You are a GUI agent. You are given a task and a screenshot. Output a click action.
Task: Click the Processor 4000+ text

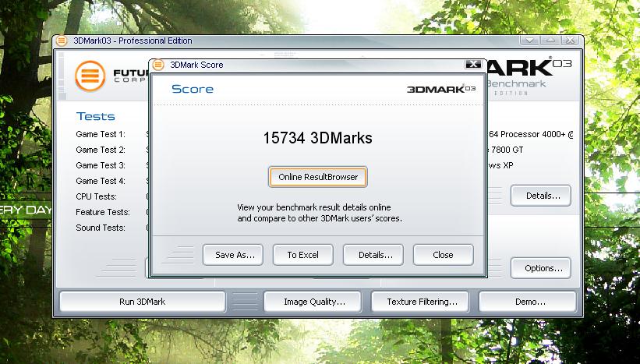pyautogui.click(x=530, y=134)
